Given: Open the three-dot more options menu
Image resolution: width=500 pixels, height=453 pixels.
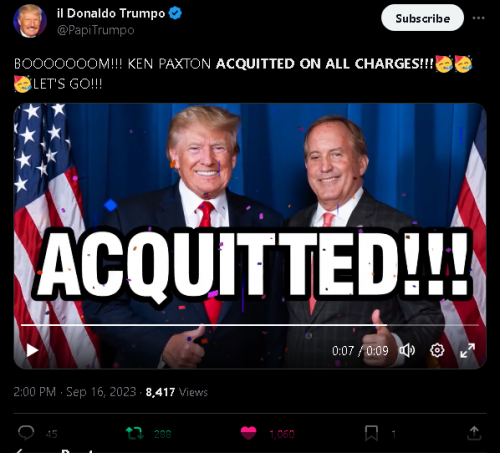Looking at the screenshot, I should pos(478,18).
